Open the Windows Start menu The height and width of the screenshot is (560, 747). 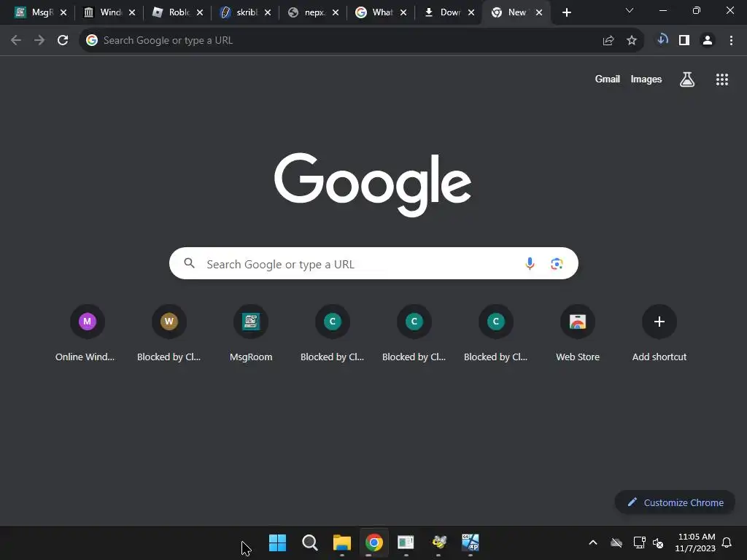pyautogui.click(x=277, y=542)
